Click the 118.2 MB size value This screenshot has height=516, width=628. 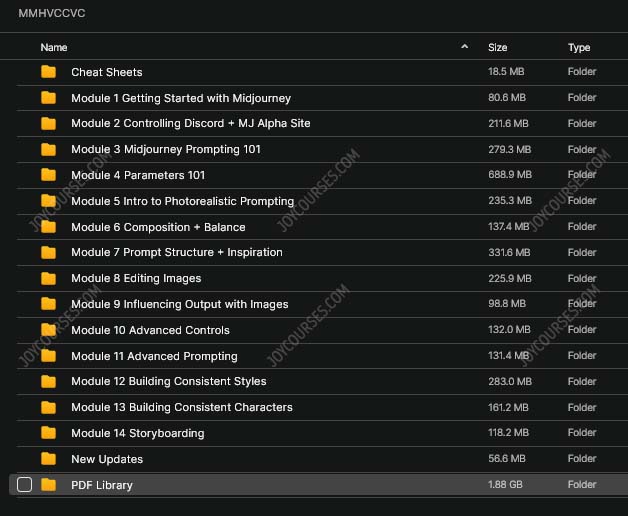point(509,433)
